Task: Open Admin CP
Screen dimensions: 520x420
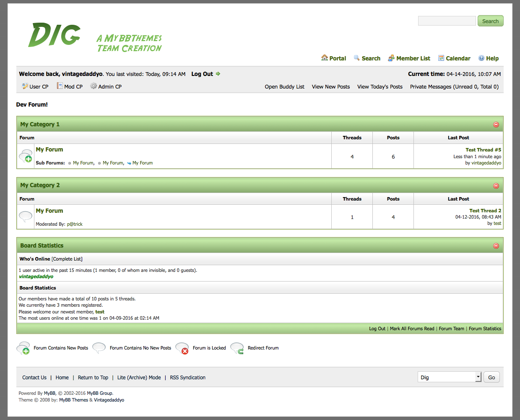Action: tap(110, 86)
